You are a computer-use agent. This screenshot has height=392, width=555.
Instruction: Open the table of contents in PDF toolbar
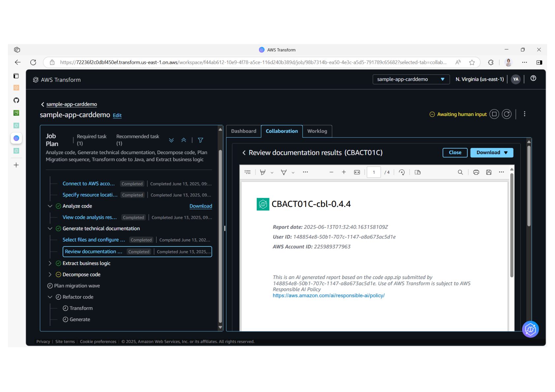click(x=248, y=172)
